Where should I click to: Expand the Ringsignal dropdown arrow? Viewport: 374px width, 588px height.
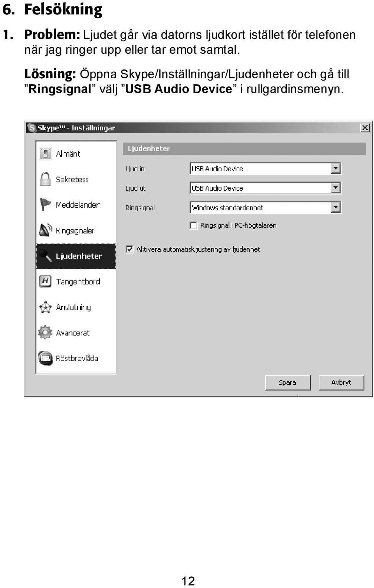[335, 207]
